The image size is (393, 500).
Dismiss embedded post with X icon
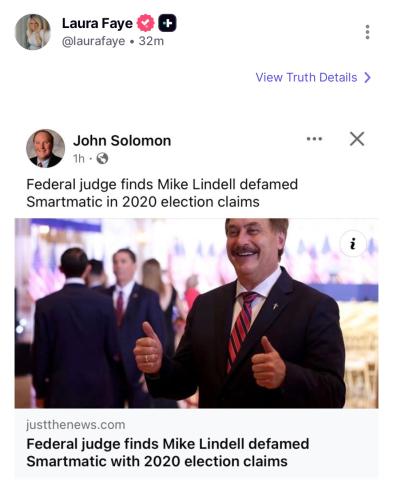357,139
